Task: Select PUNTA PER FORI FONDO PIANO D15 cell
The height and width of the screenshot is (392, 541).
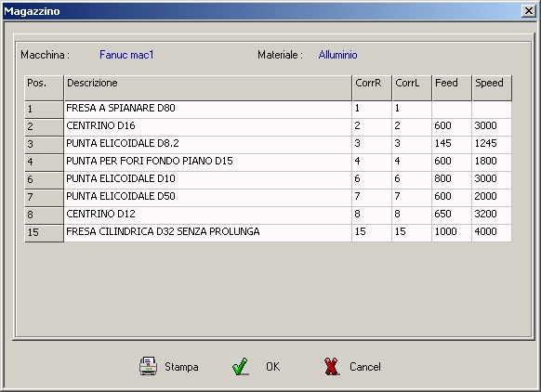Action: [208, 162]
